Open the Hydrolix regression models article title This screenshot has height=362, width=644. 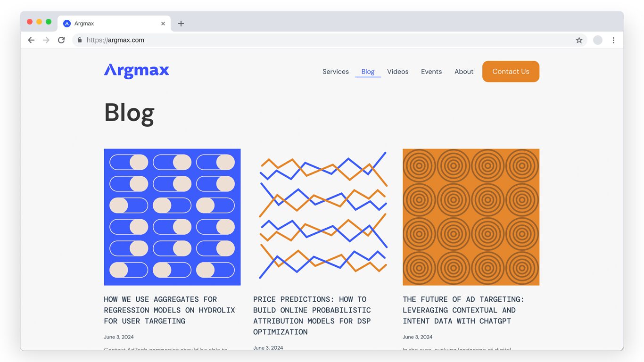click(169, 310)
